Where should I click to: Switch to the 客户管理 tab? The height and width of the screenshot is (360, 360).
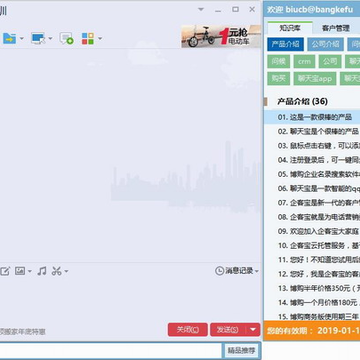click(x=336, y=28)
